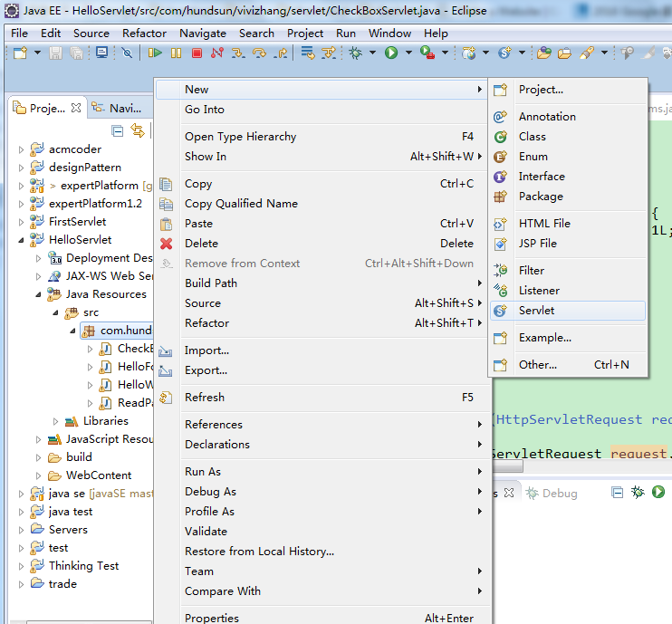This screenshot has width=672, height=624.
Task: Click the Run External Tools toolbar icon
Action: [427, 53]
